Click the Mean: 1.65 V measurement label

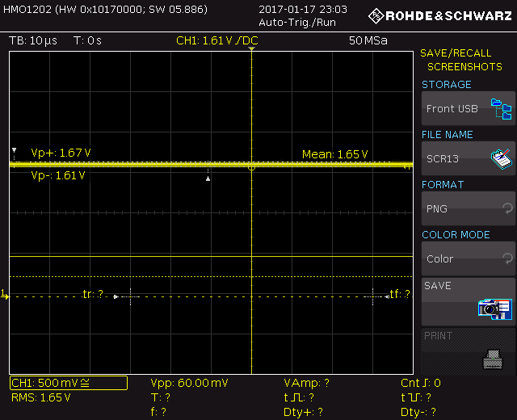pos(334,154)
